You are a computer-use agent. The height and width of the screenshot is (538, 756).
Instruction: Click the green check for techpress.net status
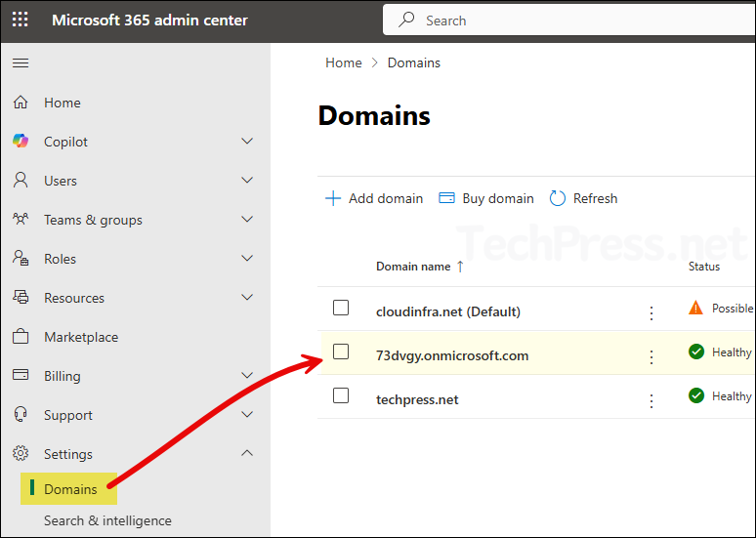696,395
